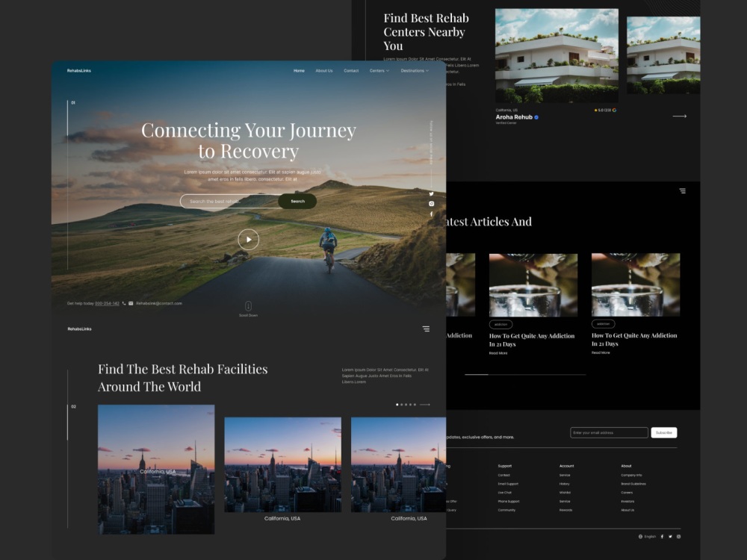Open Contact in top navigation
Screen dimensions: 747x560
(351, 70)
